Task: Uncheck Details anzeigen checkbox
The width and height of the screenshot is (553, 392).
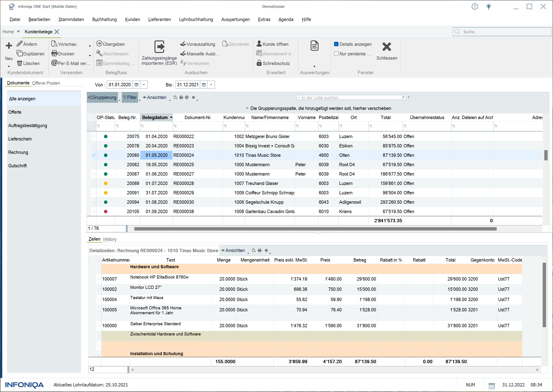Action: coord(336,44)
